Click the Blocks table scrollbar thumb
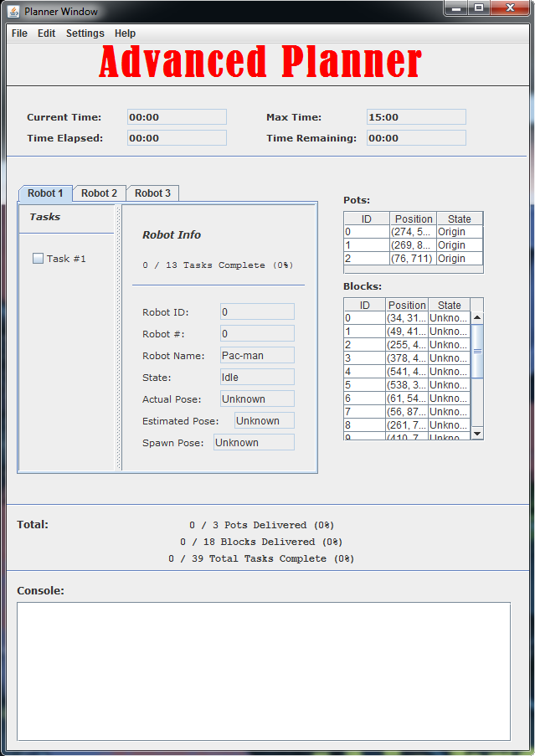535x756 pixels. click(x=477, y=352)
